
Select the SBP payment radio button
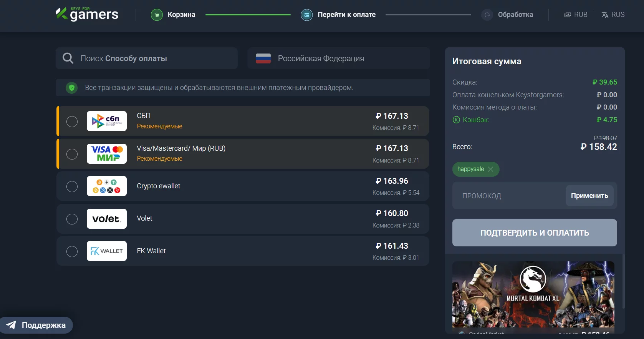coord(72,121)
